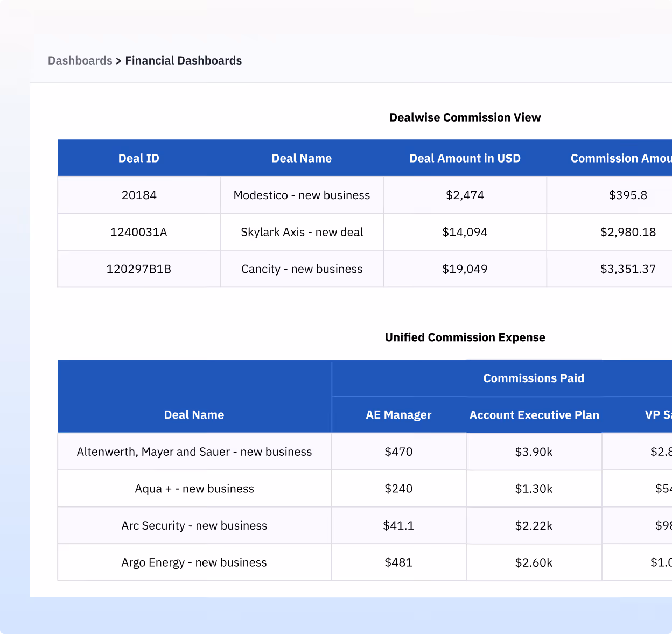Open the Dashboards breadcrumb link
The height and width of the screenshot is (634, 672).
[80, 60]
